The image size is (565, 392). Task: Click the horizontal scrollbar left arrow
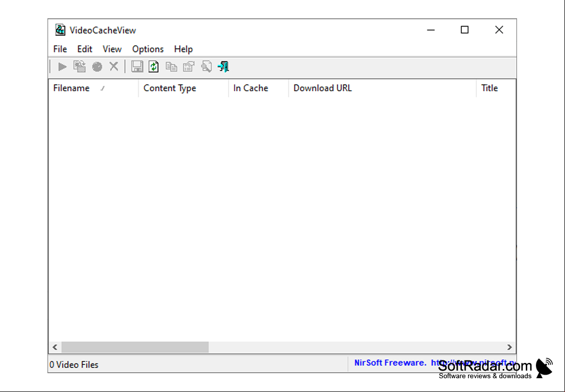coord(55,347)
